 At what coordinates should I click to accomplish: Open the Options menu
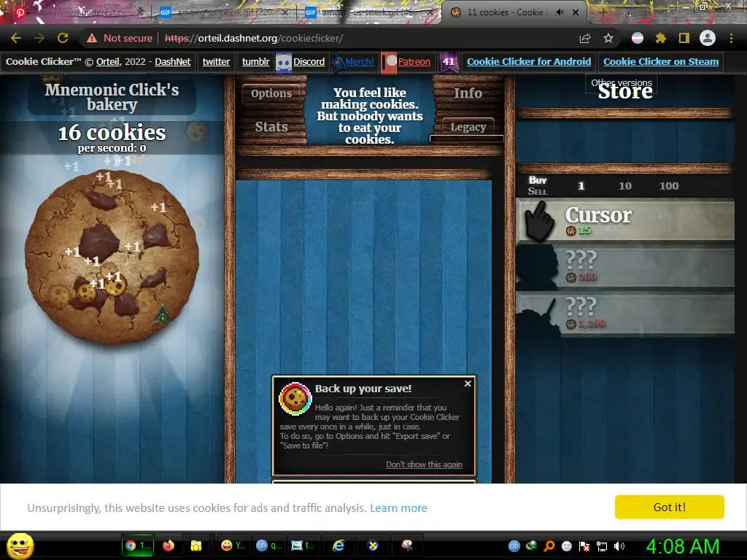point(271,93)
